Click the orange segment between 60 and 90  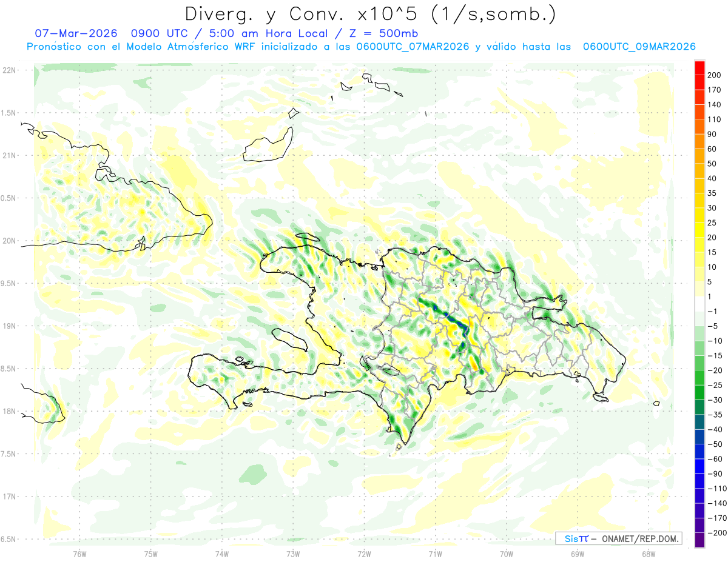(x=699, y=141)
